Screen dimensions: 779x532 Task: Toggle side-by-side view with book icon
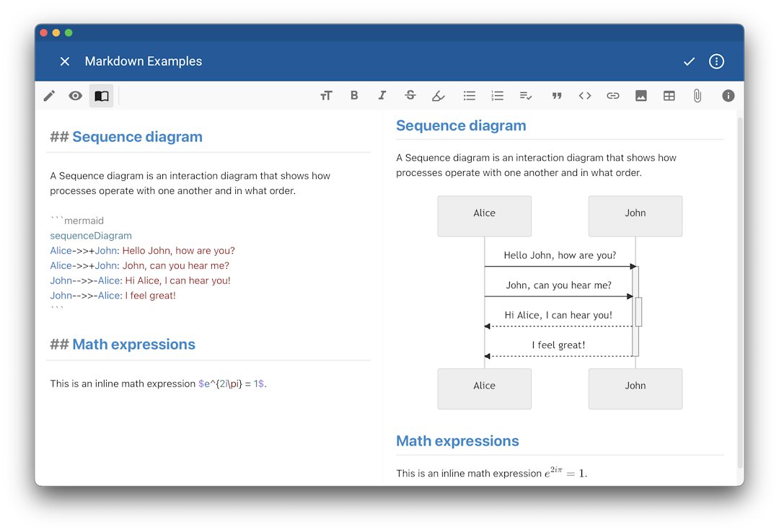coord(101,95)
